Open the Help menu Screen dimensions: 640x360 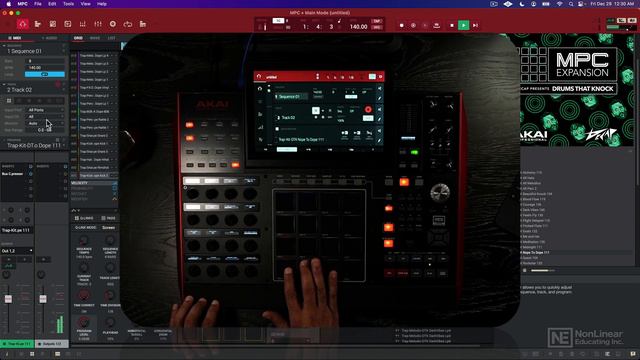[x=102, y=4]
